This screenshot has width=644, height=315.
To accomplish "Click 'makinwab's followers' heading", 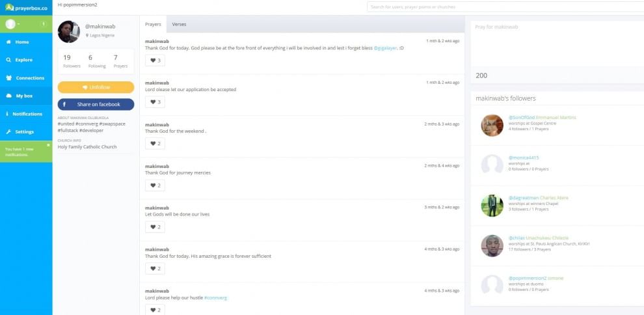I will [x=505, y=98].
